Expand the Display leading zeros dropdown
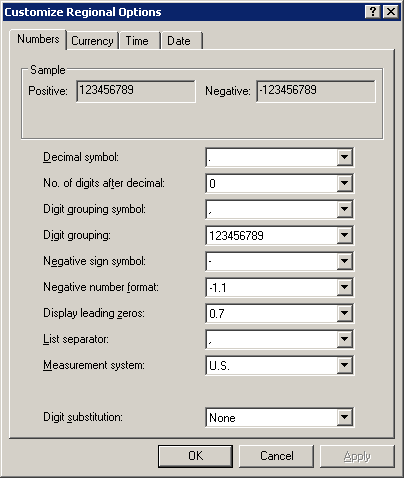Image resolution: width=404 pixels, height=478 pixels. coord(344,313)
